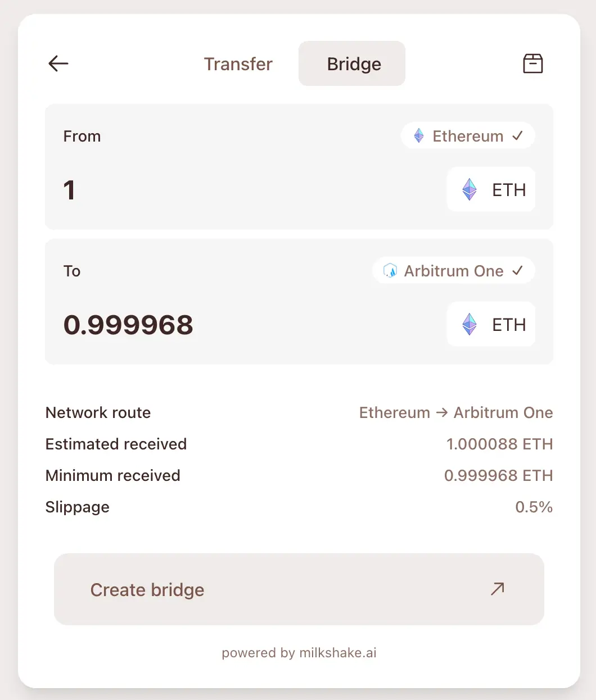Click the back arrow icon
The height and width of the screenshot is (700, 596).
(x=58, y=63)
